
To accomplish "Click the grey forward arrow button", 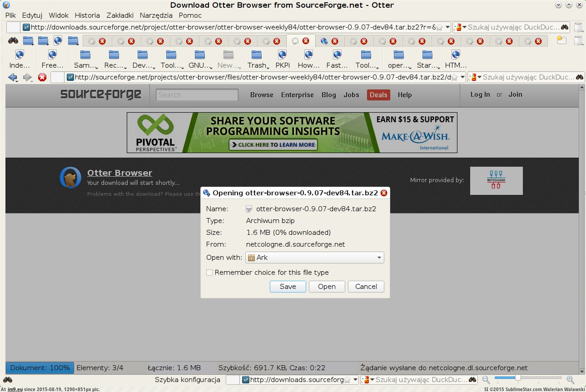I will 27,77.
